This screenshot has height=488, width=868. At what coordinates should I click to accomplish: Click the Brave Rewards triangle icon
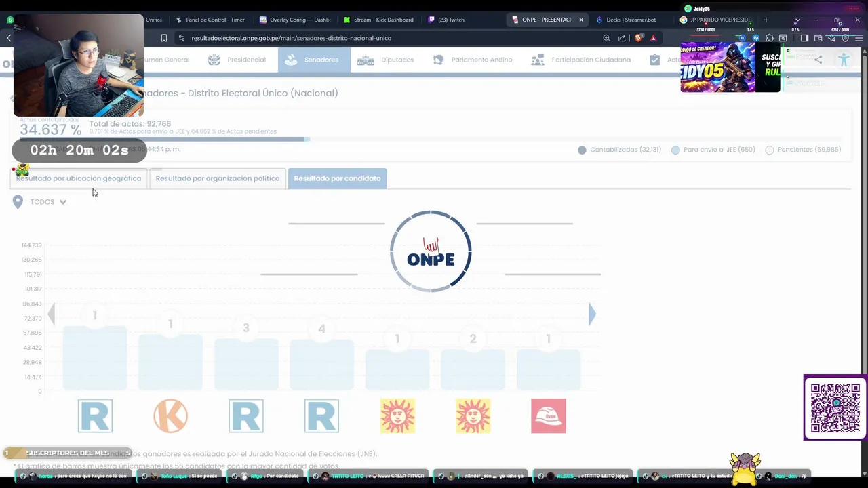(653, 38)
